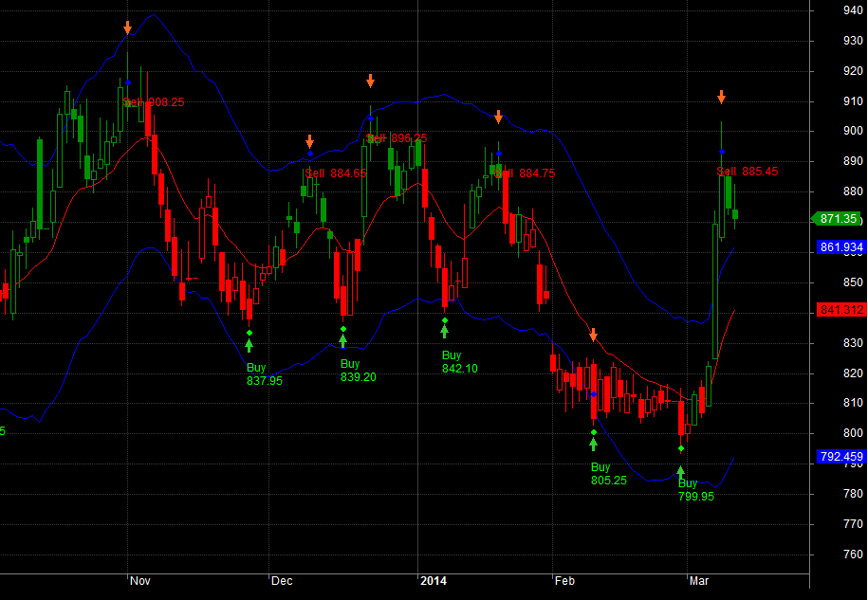The height and width of the screenshot is (600, 868).
Task: Click the 850 price axis label
Action: click(853, 282)
